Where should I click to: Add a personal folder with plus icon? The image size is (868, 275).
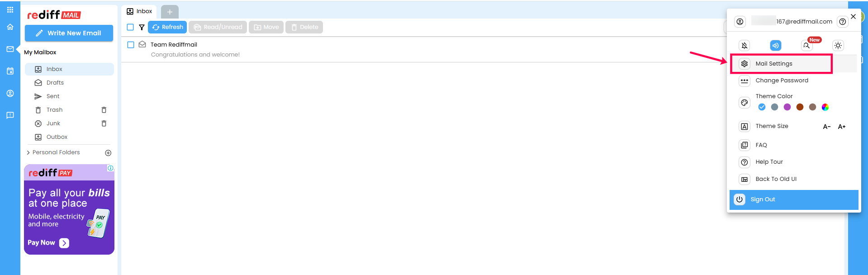tap(108, 153)
